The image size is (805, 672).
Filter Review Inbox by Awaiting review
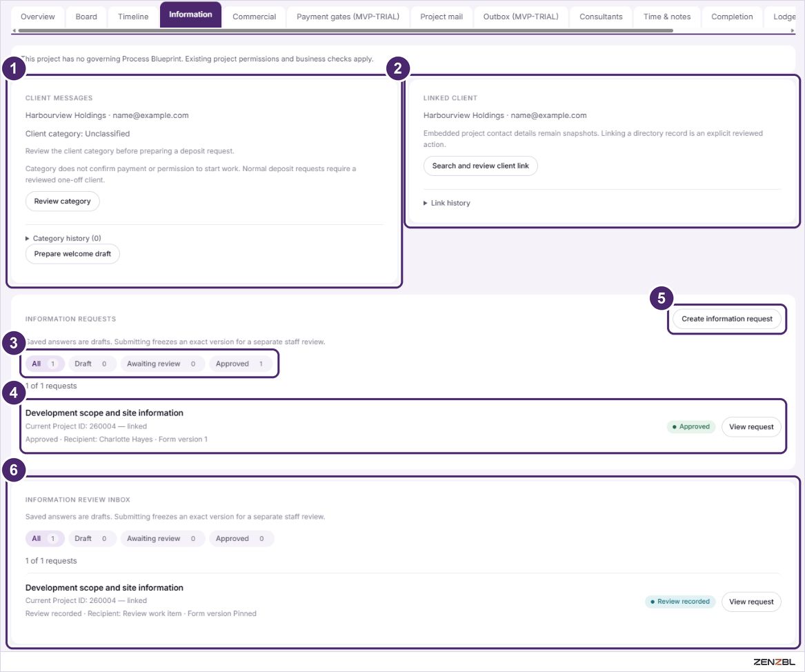click(x=161, y=539)
